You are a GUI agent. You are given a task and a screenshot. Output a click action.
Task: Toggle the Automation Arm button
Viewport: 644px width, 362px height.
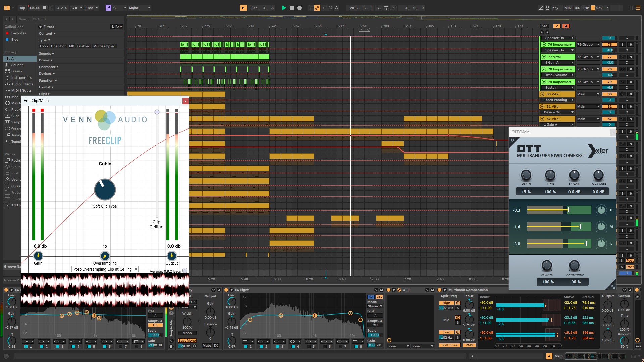pos(317,8)
